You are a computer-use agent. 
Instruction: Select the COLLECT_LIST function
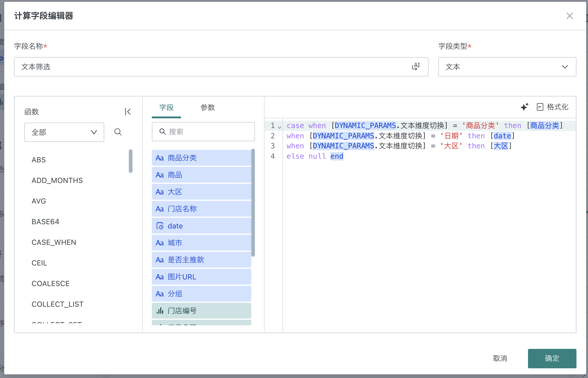[x=58, y=304]
